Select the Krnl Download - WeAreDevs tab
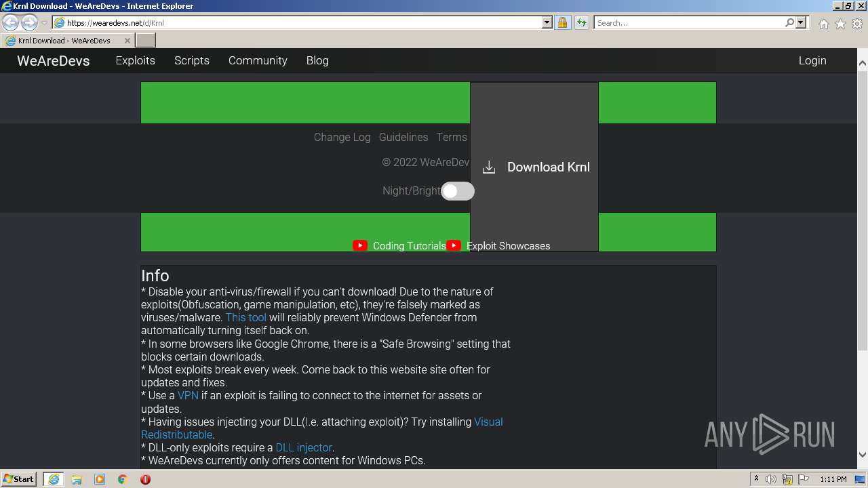868x488 pixels. (68, 41)
